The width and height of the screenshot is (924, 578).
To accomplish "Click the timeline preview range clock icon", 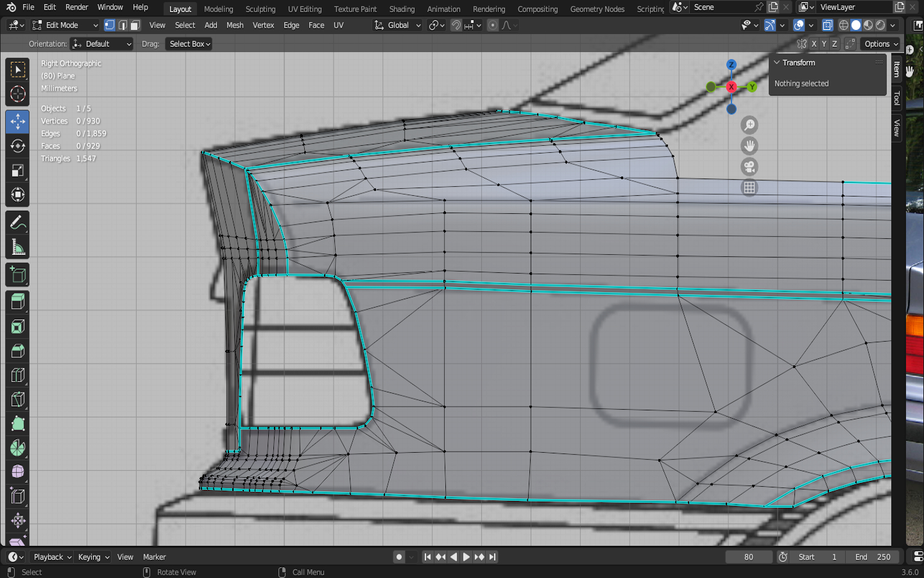I will coord(783,557).
